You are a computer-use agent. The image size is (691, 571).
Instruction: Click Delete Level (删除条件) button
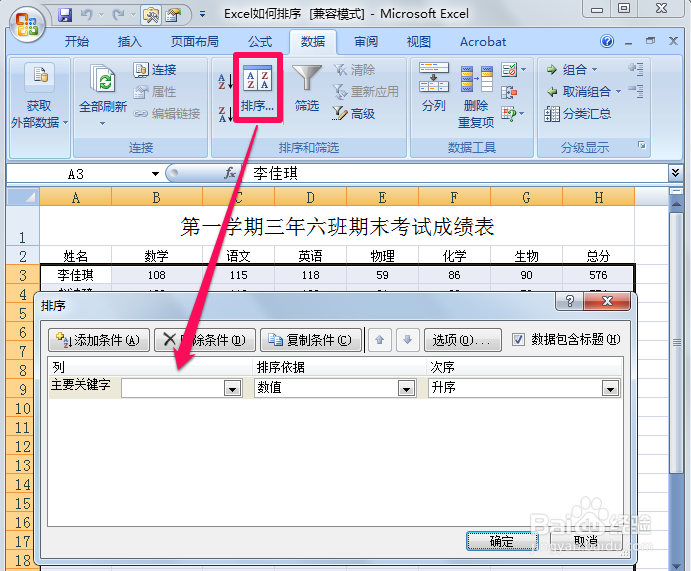click(x=205, y=340)
